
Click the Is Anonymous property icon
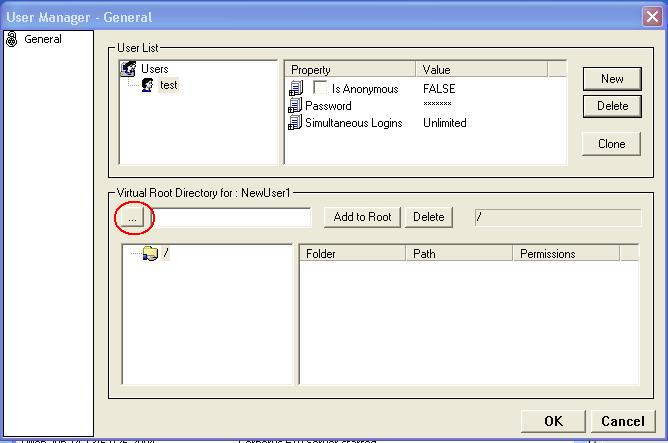(295, 89)
